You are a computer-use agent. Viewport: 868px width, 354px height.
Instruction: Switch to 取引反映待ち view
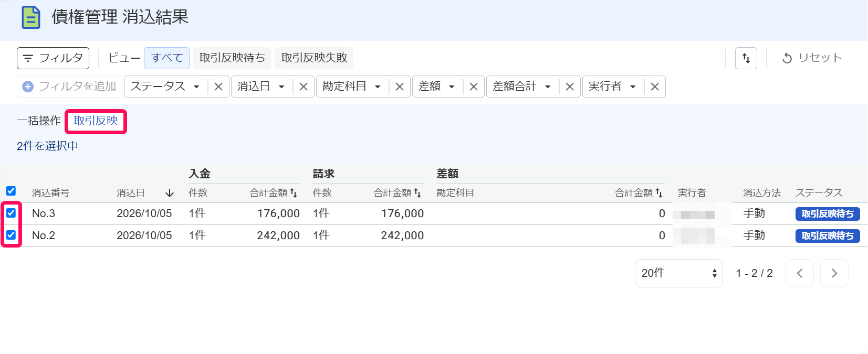click(x=232, y=58)
